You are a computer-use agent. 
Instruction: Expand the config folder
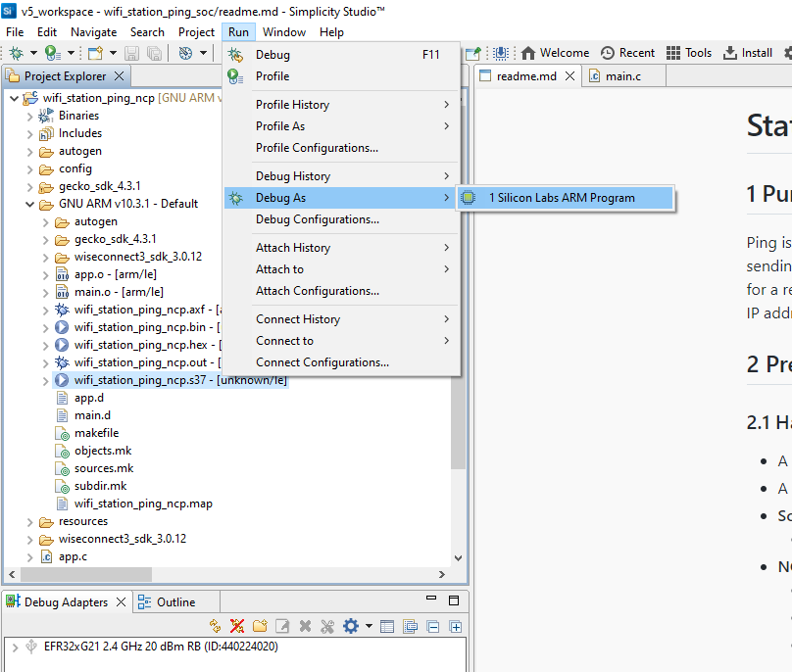coord(29,169)
